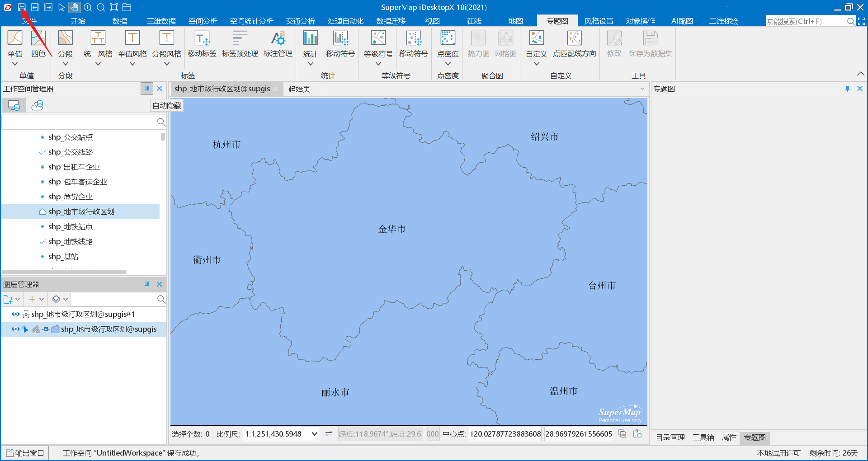This screenshot has height=461, width=868.
Task: Toggle snapping for shp_地市级行政区划@supgis layer
Action: tap(46, 329)
